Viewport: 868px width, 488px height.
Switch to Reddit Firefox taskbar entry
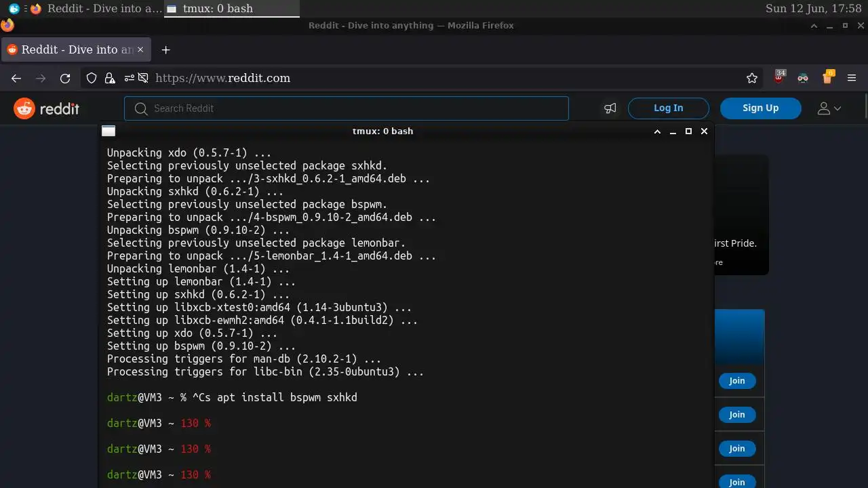coord(96,9)
